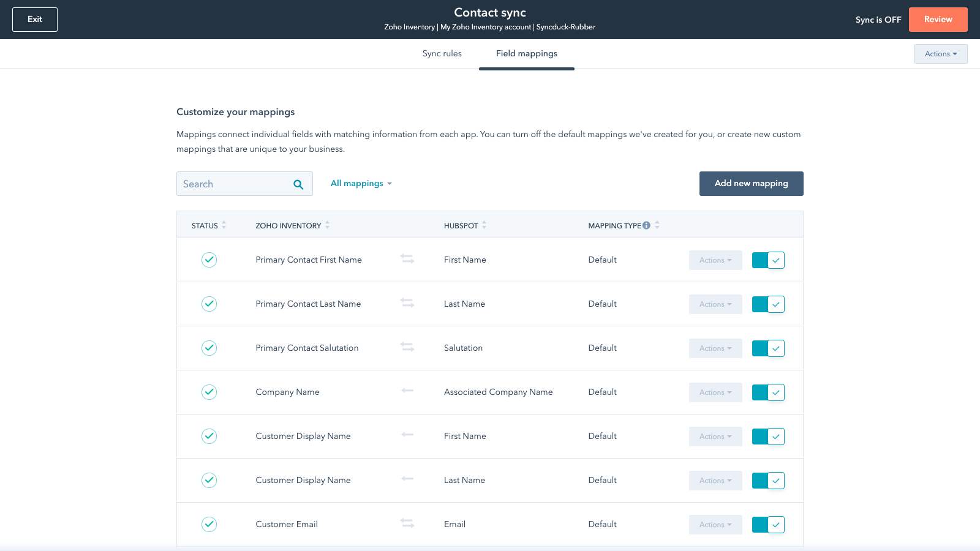The height and width of the screenshot is (551, 980).
Task: Turn off the Company Name mapping toggle
Action: pos(768,392)
